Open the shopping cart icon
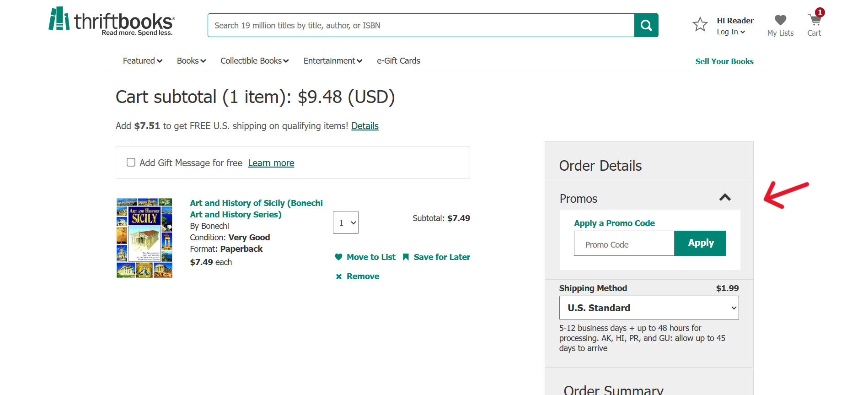This screenshot has width=868, height=395. [814, 20]
